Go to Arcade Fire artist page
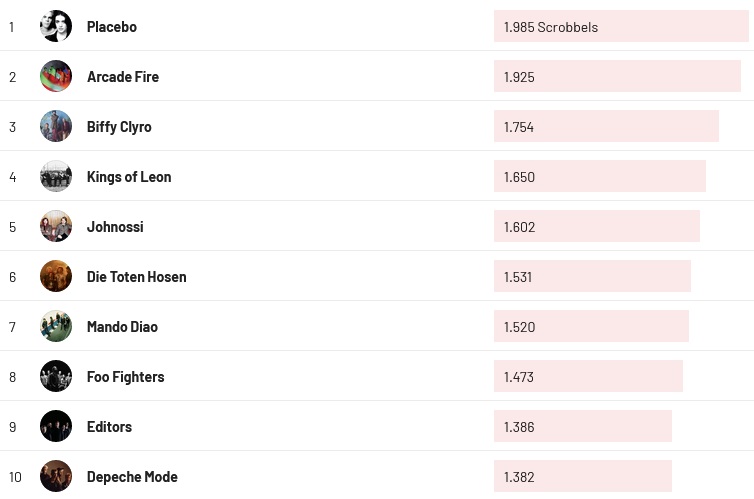 [123, 77]
